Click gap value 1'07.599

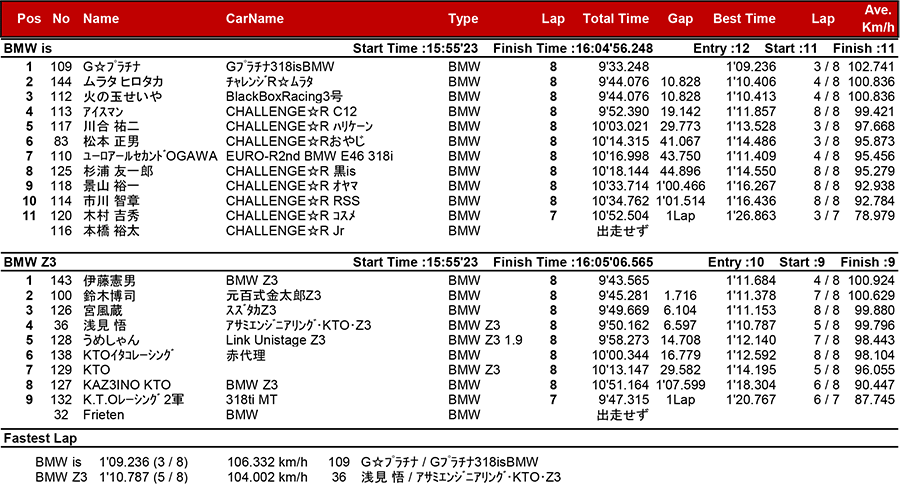(681, 385)
